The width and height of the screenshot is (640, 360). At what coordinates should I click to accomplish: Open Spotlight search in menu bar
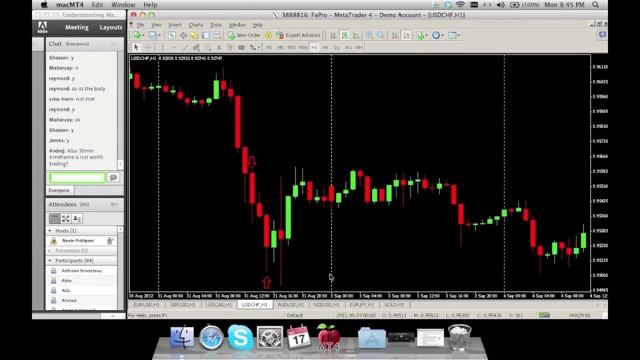point(596,5)
